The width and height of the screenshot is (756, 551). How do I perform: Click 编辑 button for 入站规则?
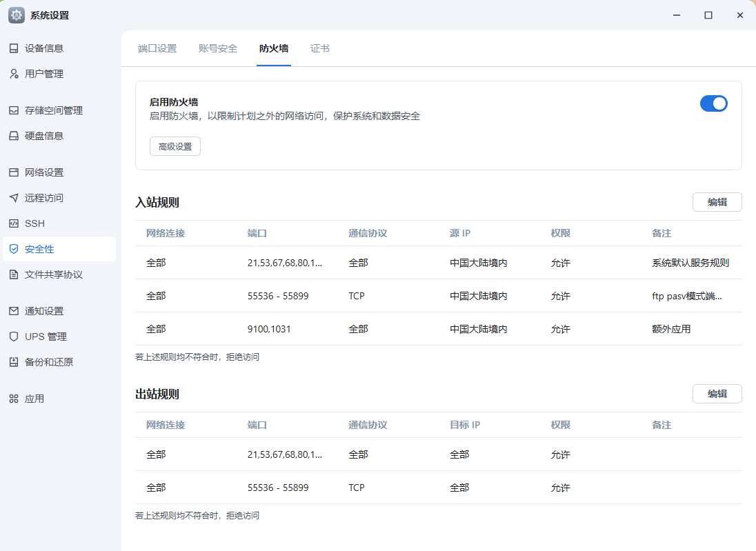click(717, 202)
